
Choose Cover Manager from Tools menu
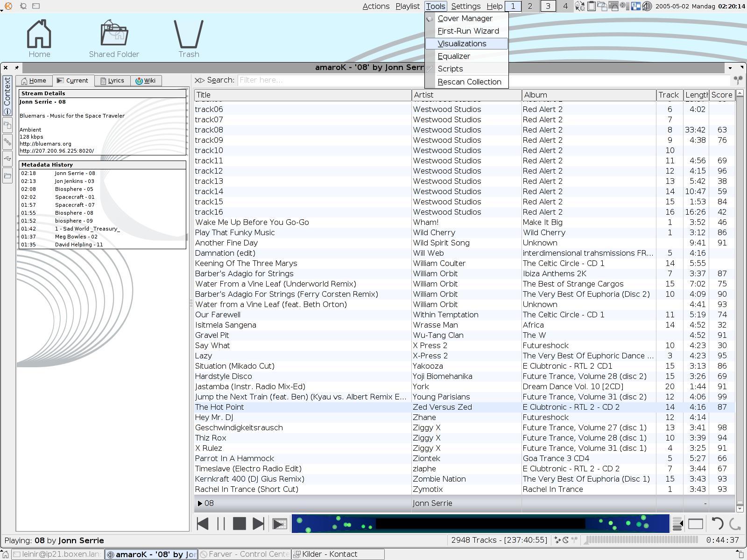pyautogui.click(x=466, y=18)
